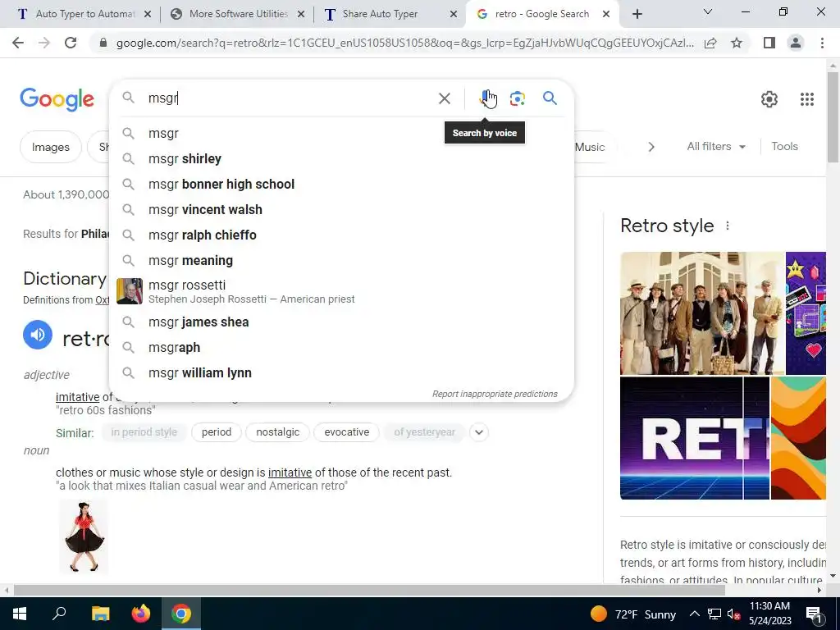Viewport: 840px width, 630px height.
Task: Open the Google apps grid
Action: tap(807, 99)
